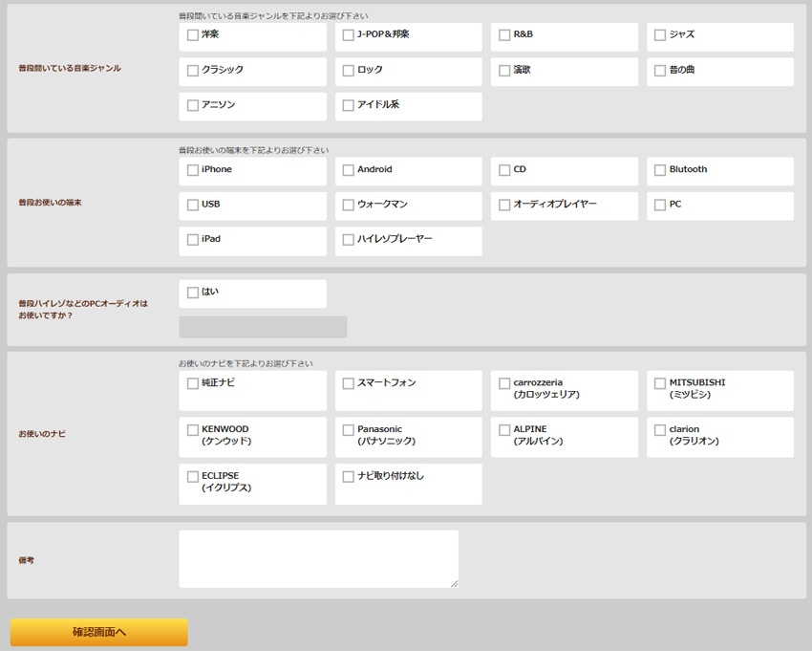Click the gray field below はい
The width and height of the screenshot is (812, 651).
[263, 327]
